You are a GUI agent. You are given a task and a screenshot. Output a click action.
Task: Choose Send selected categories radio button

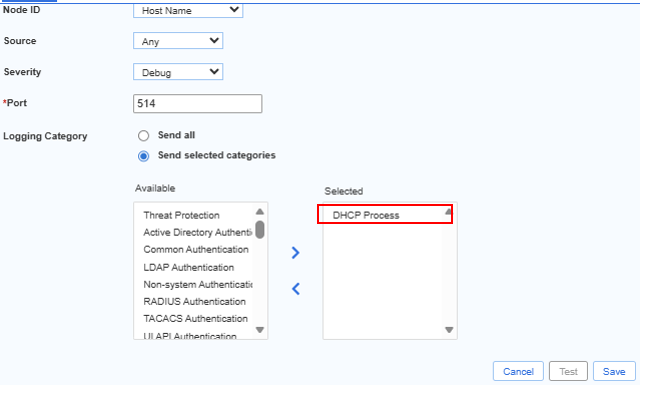[143, 156]
